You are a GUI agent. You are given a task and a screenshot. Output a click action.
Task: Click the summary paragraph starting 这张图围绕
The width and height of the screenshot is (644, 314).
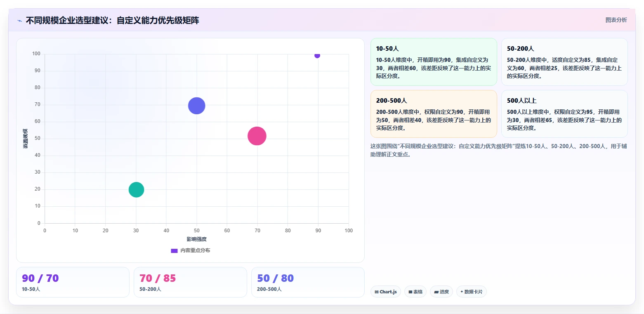click(x=499, y=150)
